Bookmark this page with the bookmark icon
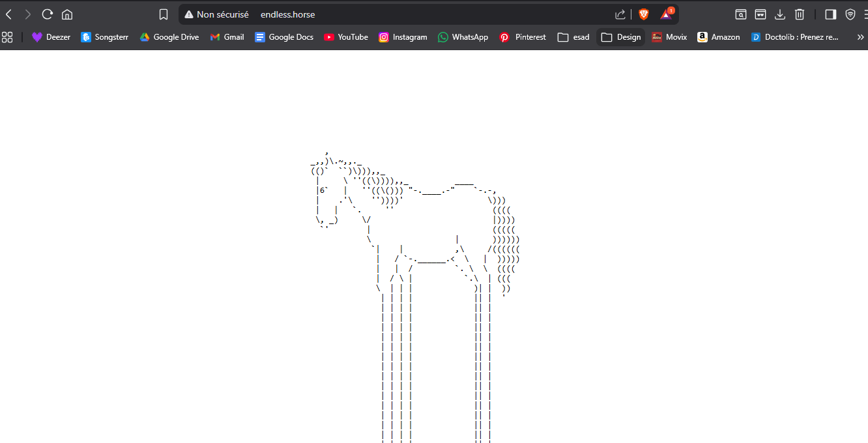This screenshot has width=868, height=443. [164, 14]
